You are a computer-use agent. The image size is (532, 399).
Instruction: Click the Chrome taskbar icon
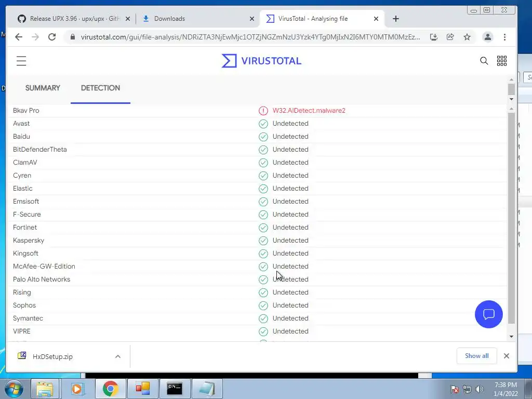[110, 389]
